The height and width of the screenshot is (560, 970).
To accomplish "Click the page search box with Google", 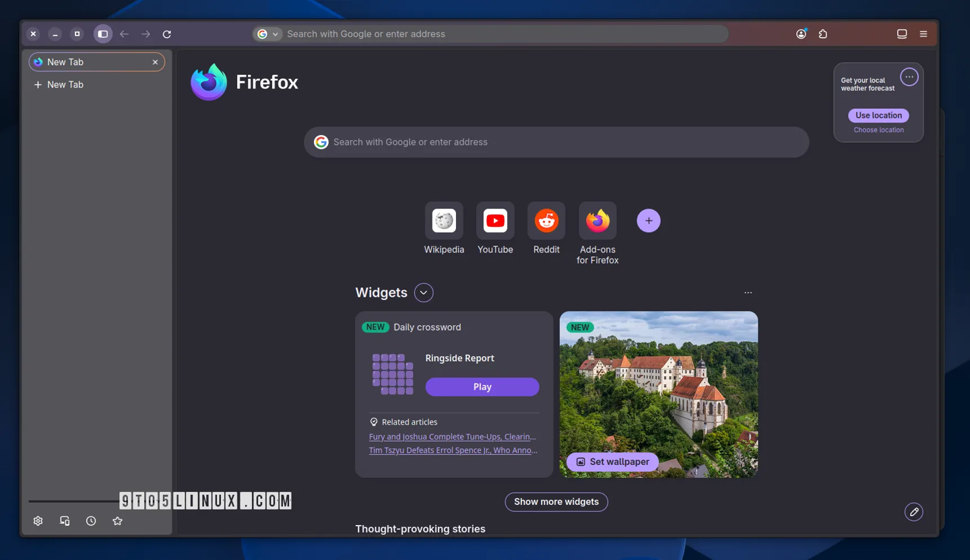I will [556, 142].
